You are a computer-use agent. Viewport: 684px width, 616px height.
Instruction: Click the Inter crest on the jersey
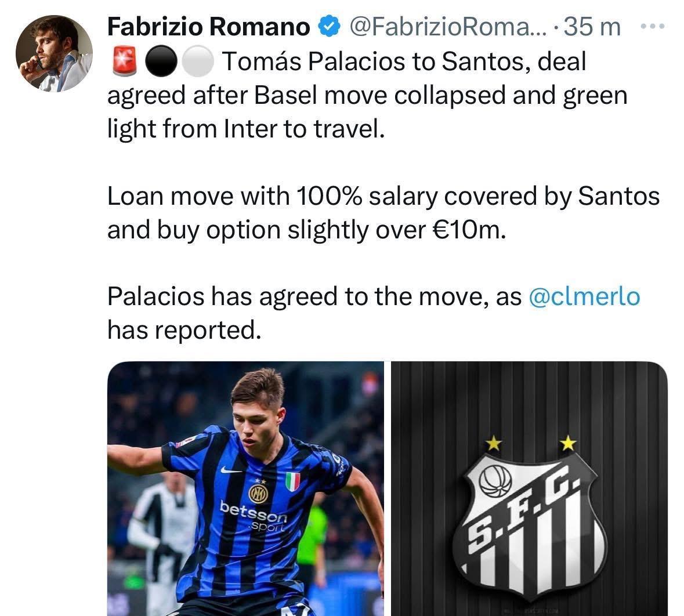pos(258,494)
